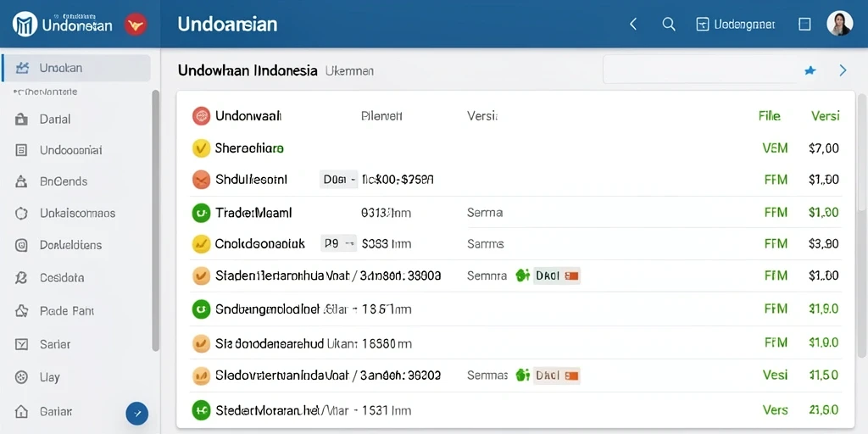Image resolution: width=868 pixels, height=434 pixels.
Task: Click the green icon of StederMoraran row
Action: (201, 410)
